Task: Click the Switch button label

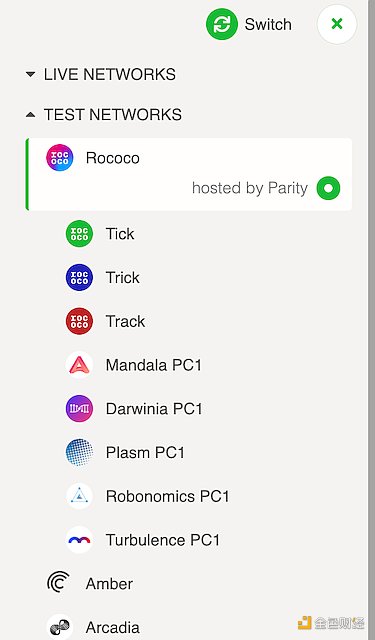Action: tap(268, 24)
